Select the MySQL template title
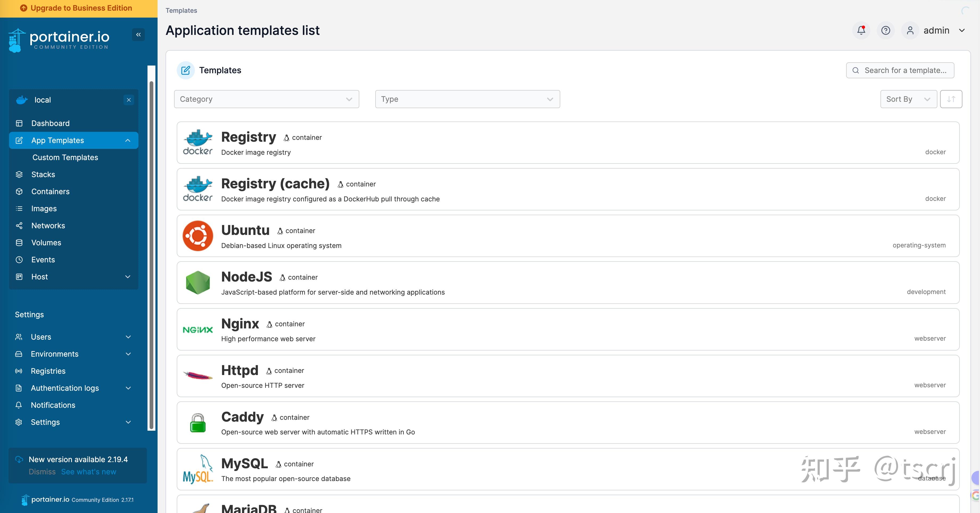 245,463
